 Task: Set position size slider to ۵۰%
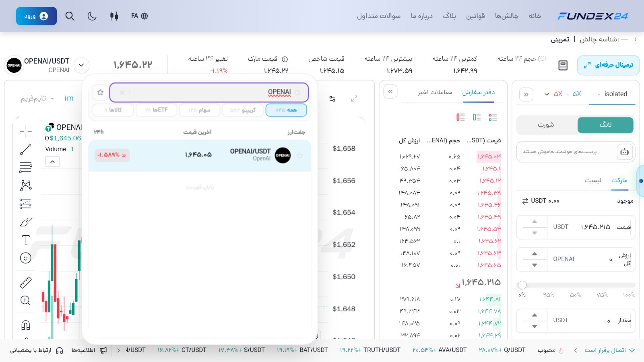(576, 295)
